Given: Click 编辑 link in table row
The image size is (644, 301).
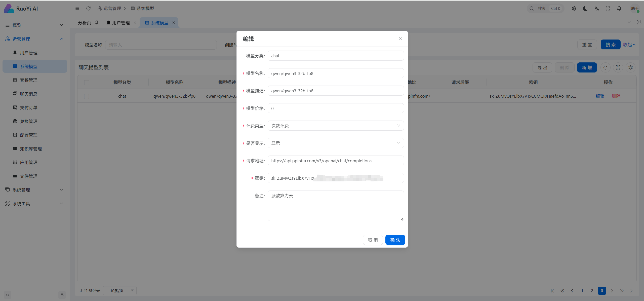Looking at the screenshot, I should coord(600,96).
